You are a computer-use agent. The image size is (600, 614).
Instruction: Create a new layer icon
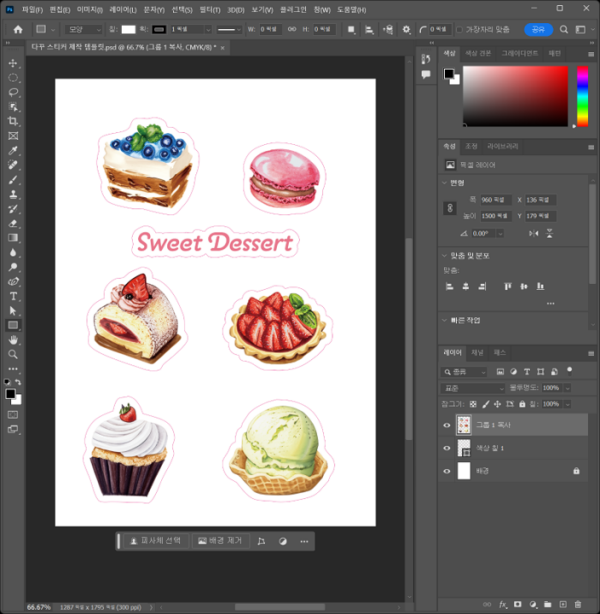click(x=563, y=604)
